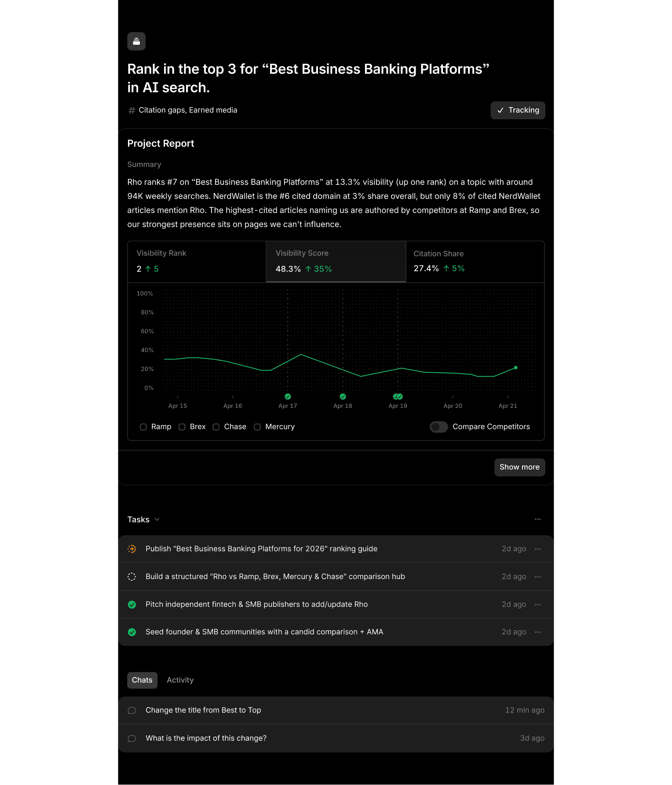Select the Citation Share metric card
This screenshot has width=672, height=785.
[475, 261]
